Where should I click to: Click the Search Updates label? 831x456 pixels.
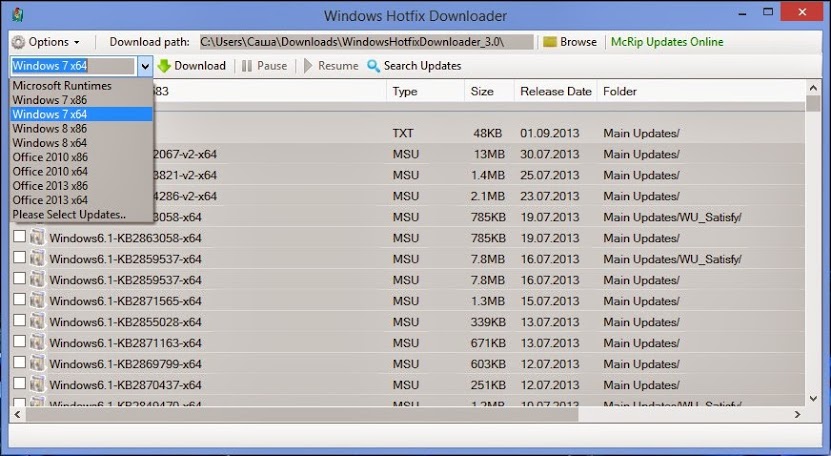[422, 66]
